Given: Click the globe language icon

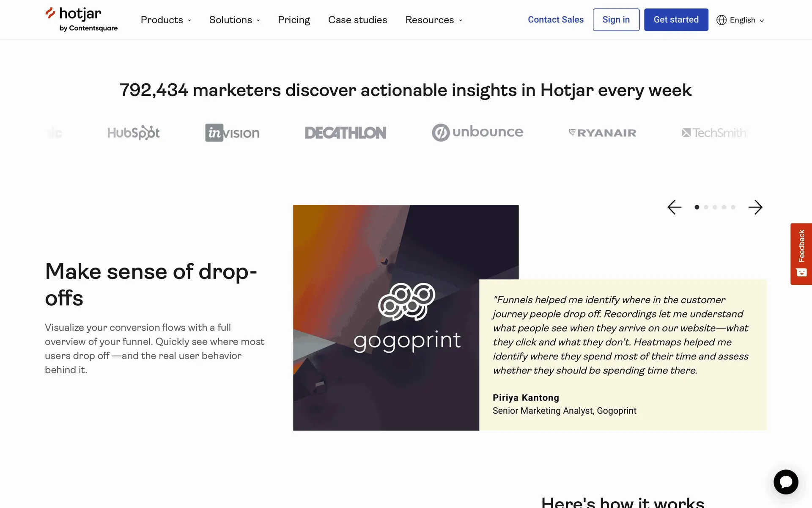Looking at the screenshot, I should click(721, 20).
